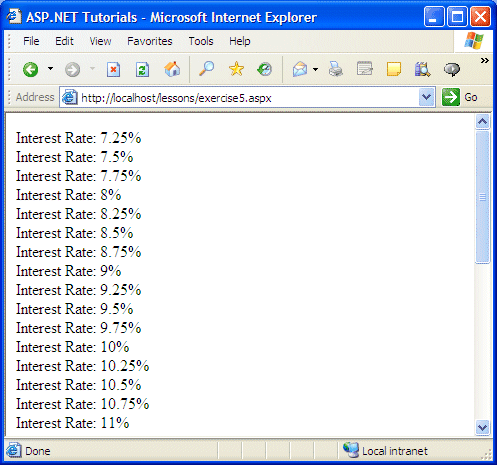
Task: Go to the Home page icon
Action: 172,69
